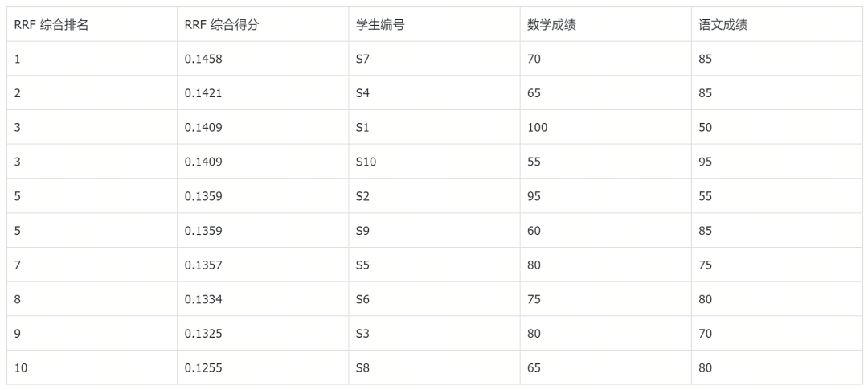Click the S10 student ID cell
This screenshot has height=390, width=868.
(366, 162)
